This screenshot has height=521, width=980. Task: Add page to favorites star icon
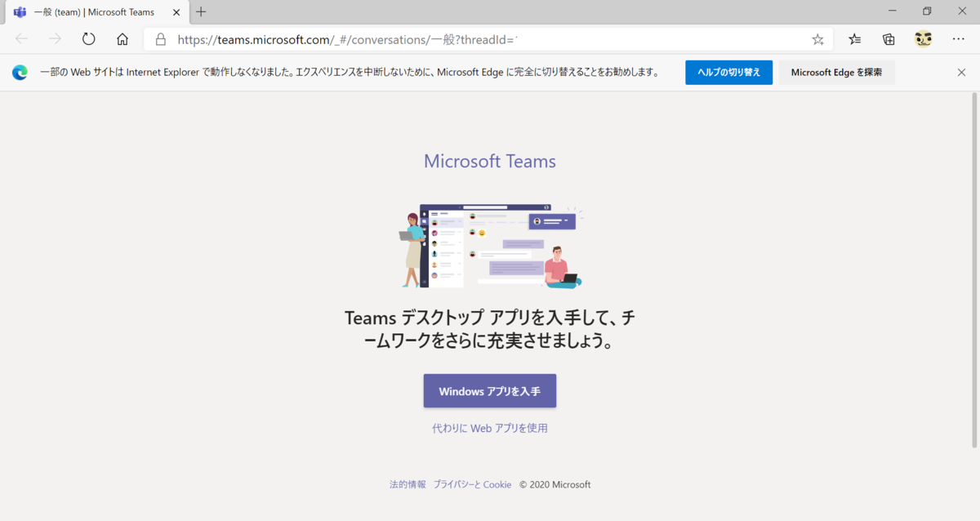click(x=817, y=39)
